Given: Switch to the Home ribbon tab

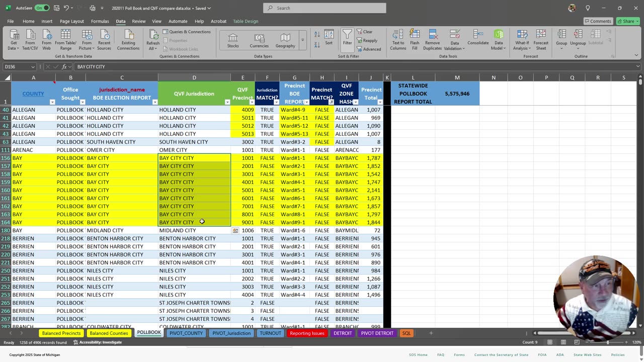Looking at the screenshot, I should pos(28,21).
